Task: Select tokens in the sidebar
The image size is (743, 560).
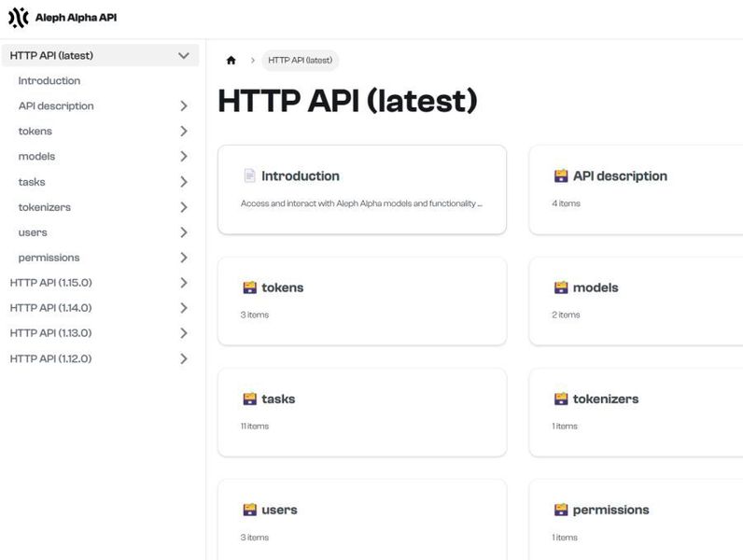Action: pyautogui.click(x=35, y=131)
